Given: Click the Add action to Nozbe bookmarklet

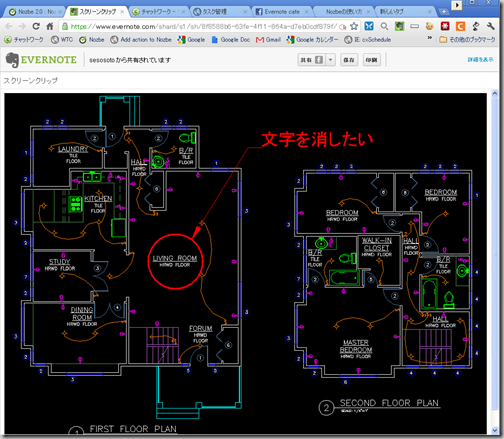Looking at the screenshot, I should point(141,40).
